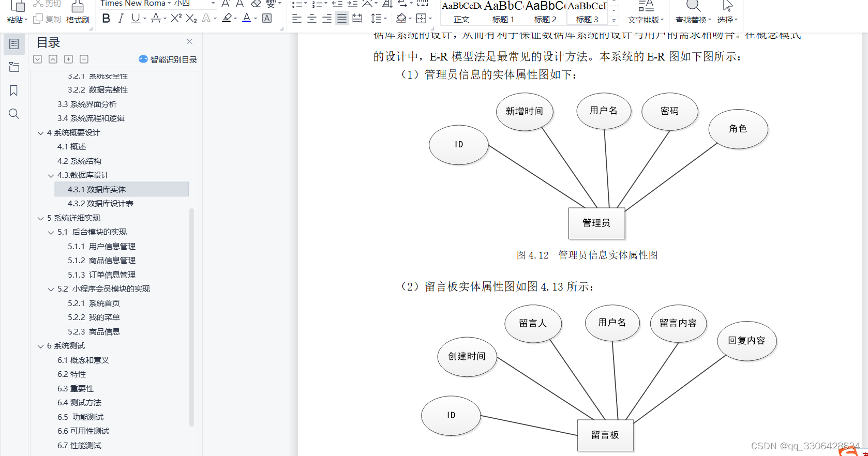Close the 目录 navigation pane
Image resolution: width=868 pixels, height=456 pixels.
pos(190,42)
